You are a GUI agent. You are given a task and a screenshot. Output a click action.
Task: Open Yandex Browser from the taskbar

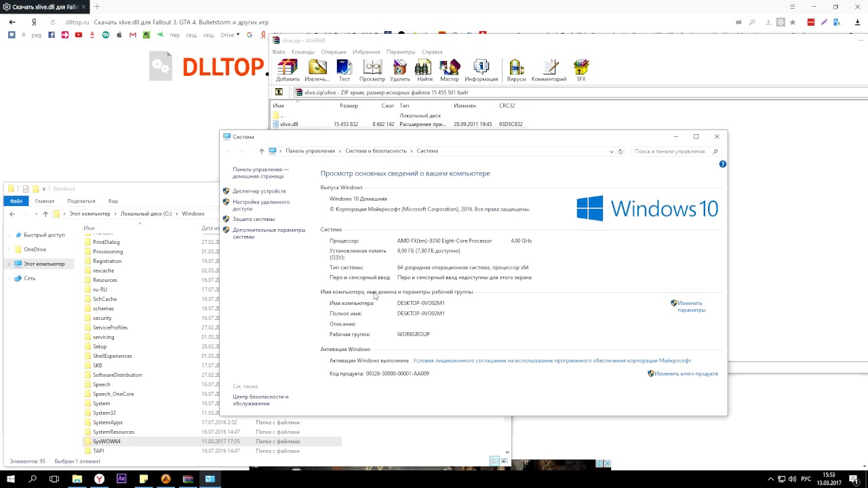tap(99, 479)
